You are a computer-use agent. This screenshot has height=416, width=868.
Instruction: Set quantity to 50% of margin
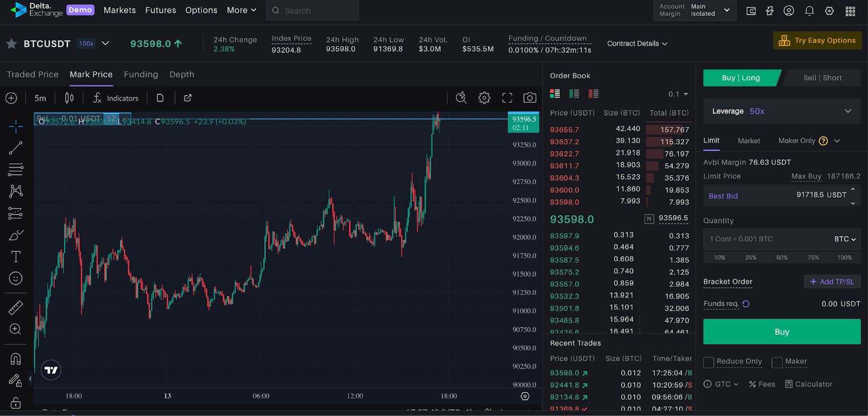(x=782, y=257)
